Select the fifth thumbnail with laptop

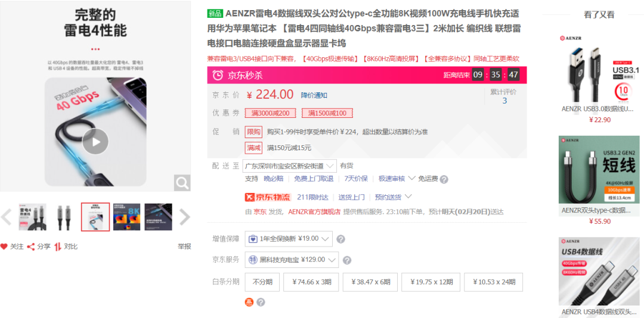tap(158, 217)
